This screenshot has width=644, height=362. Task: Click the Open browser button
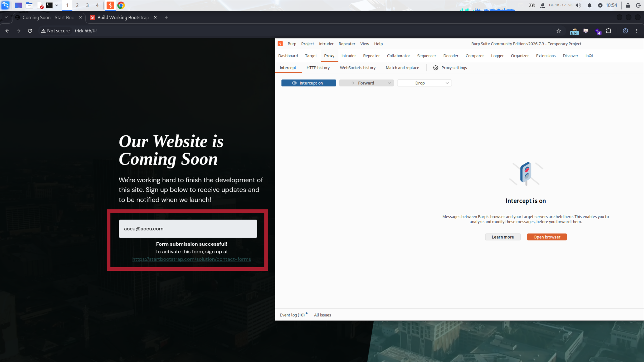547,237
